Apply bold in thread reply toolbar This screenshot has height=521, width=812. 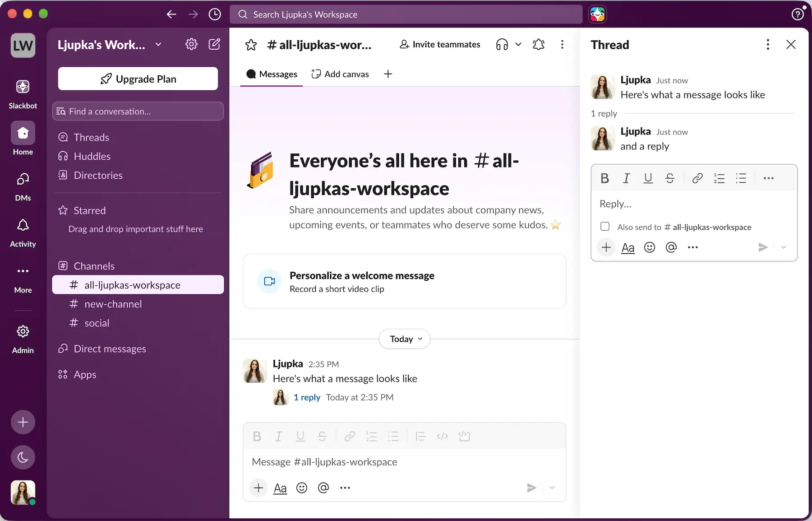coord(604,178)
